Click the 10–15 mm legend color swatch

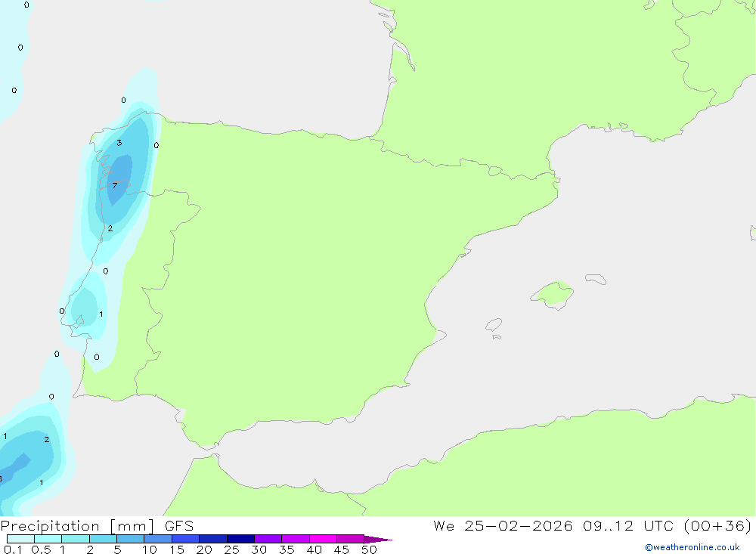tap(158, 539)
